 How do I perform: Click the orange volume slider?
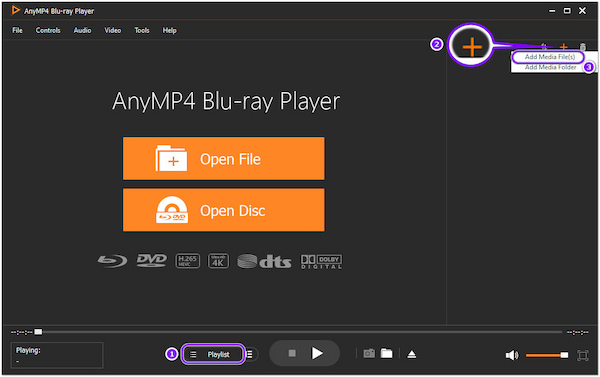(547, 355)
